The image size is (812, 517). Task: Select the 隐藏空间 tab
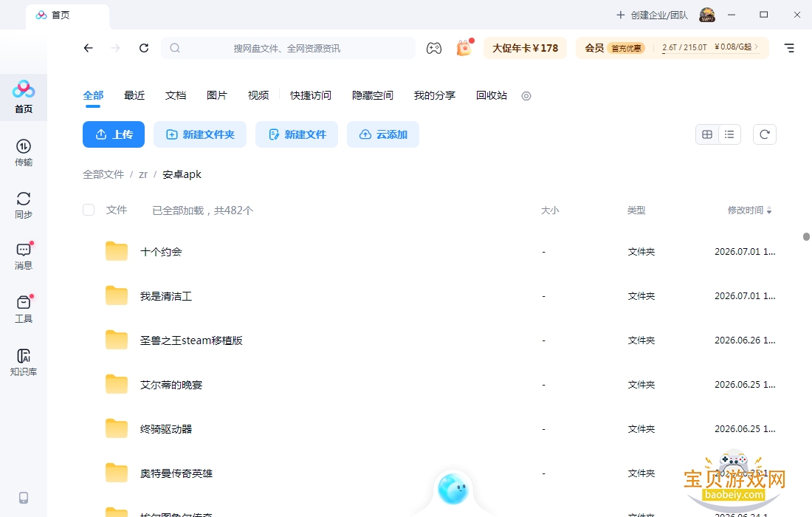coord(373,95)
